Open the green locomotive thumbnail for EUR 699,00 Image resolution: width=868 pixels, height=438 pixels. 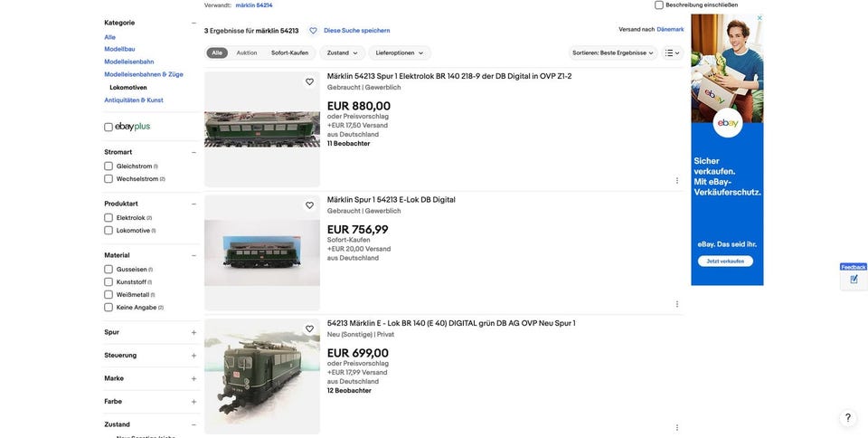262,376
